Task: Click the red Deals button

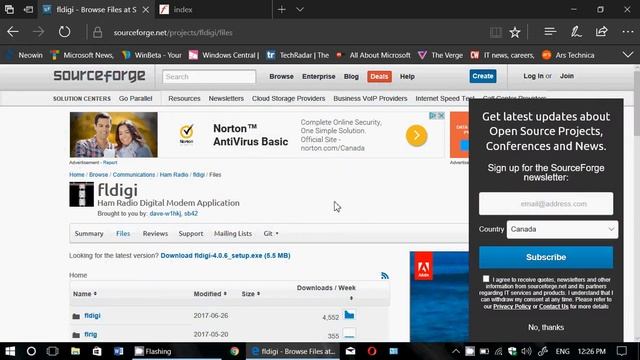Action: pos(379,76)
